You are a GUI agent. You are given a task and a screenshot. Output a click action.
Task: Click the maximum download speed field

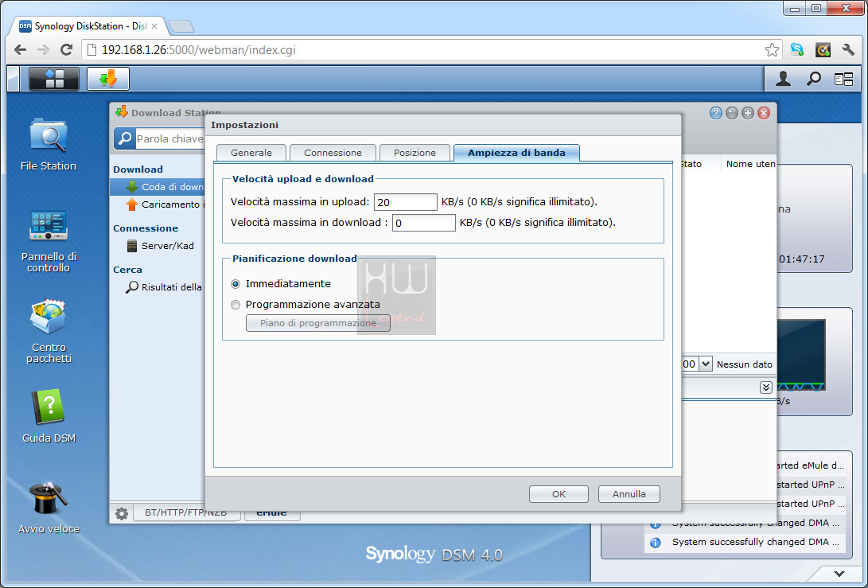coord(424,223)
